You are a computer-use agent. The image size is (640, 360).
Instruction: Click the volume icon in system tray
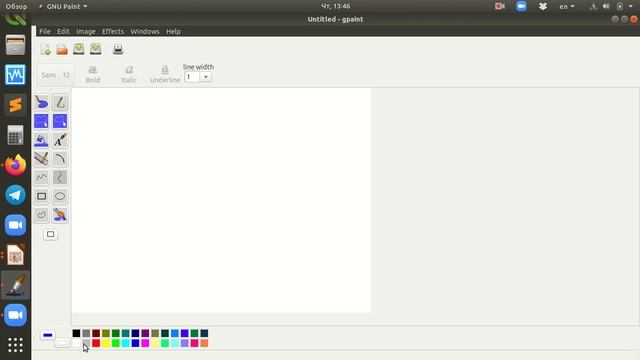coord(606,6)
